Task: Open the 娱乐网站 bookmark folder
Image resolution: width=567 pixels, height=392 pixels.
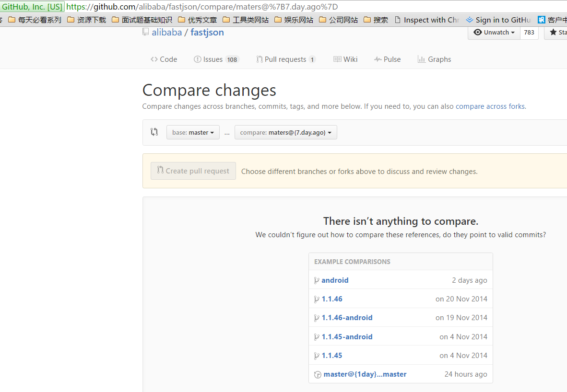Action: pos(294,20)
